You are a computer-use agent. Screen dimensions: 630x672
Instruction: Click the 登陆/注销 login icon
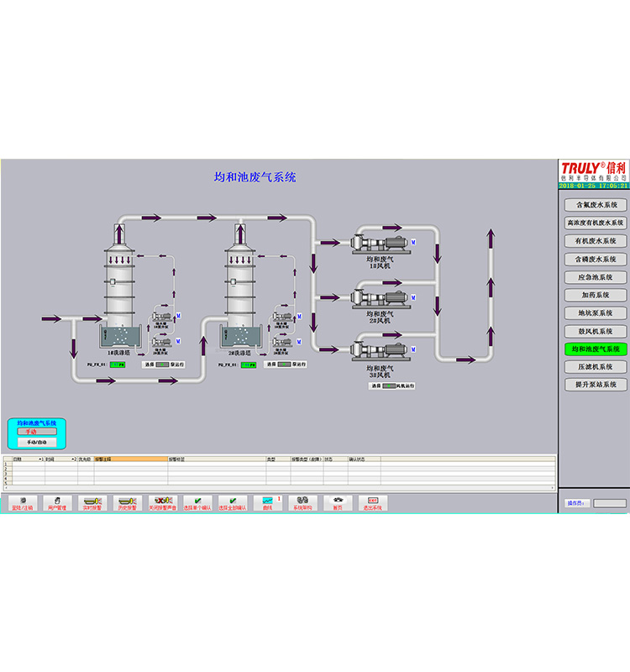tap(22, 501)
